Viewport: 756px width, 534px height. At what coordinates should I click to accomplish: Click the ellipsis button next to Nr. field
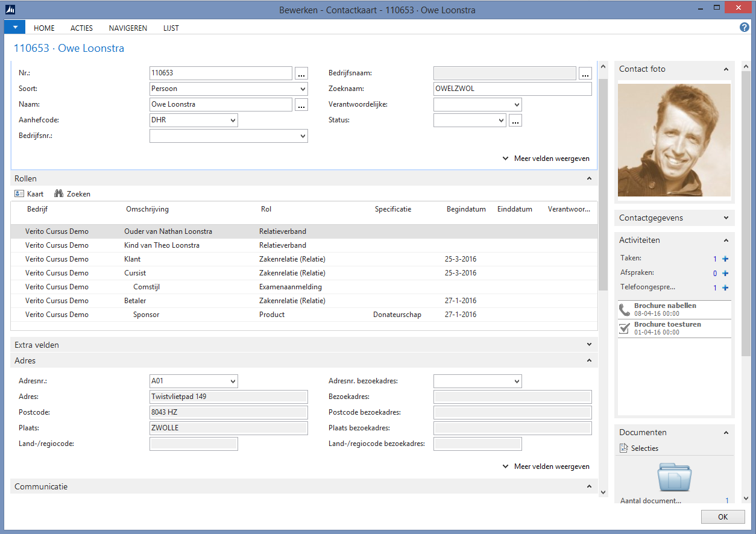click(x=301, y=74)
